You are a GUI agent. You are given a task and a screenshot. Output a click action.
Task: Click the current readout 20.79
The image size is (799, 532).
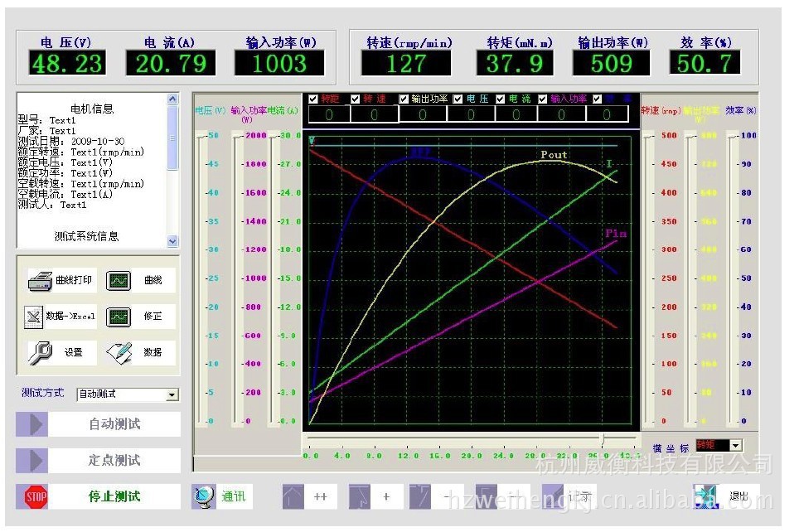171,63
